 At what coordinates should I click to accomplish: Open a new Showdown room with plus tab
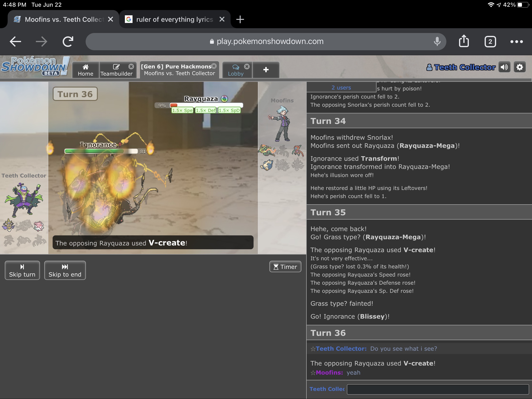[266, 70]
